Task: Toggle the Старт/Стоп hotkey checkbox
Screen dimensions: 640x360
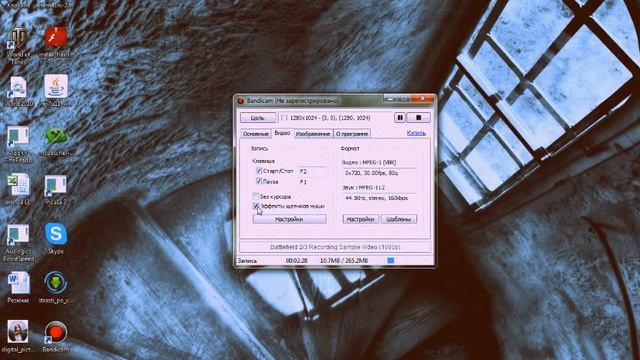Action: [x=259, y=171]
